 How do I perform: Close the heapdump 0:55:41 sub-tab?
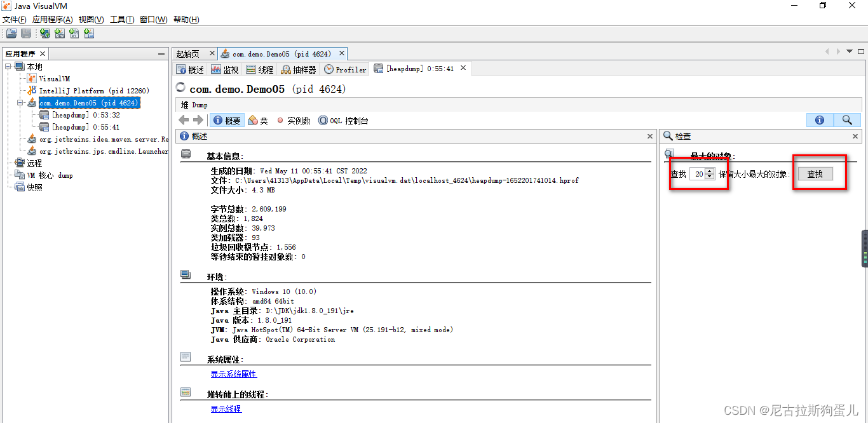tap(463, 67)
